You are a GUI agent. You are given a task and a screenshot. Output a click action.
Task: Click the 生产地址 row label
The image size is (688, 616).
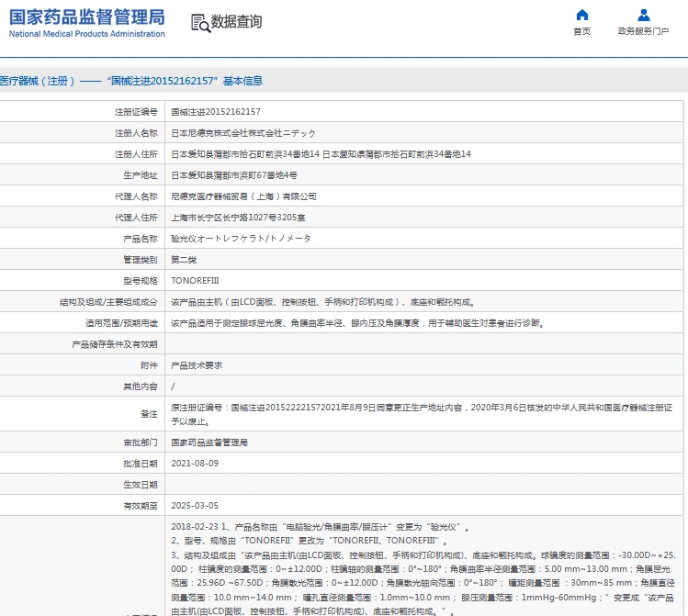point(140,175)
